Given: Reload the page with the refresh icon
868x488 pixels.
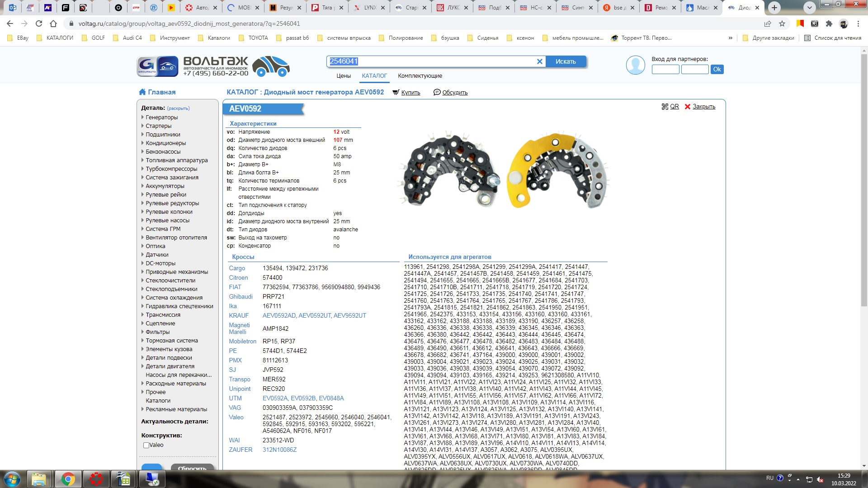Looking at the screenshot, I should click(39, 23).
